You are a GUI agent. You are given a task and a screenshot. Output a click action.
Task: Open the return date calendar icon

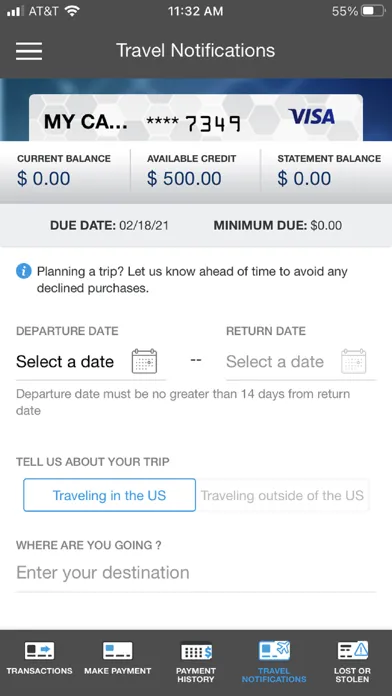[x=353, y=361]
